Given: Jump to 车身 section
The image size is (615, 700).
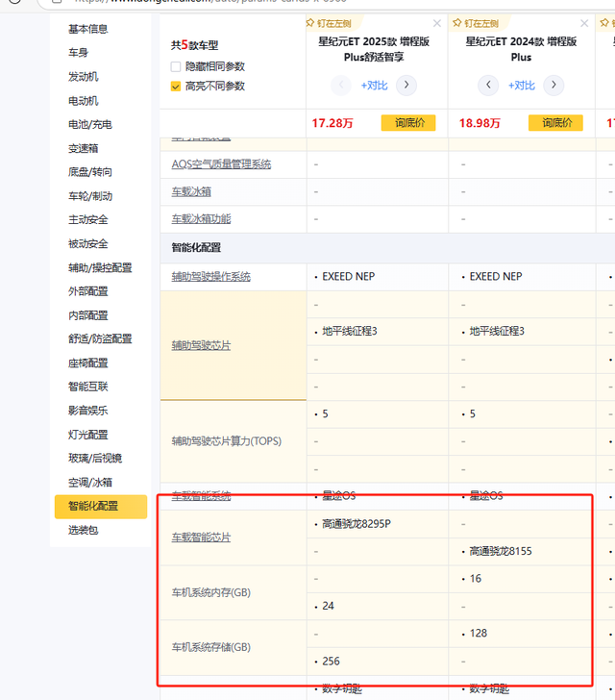Looking at the screenshot, I should coord(78,53).
